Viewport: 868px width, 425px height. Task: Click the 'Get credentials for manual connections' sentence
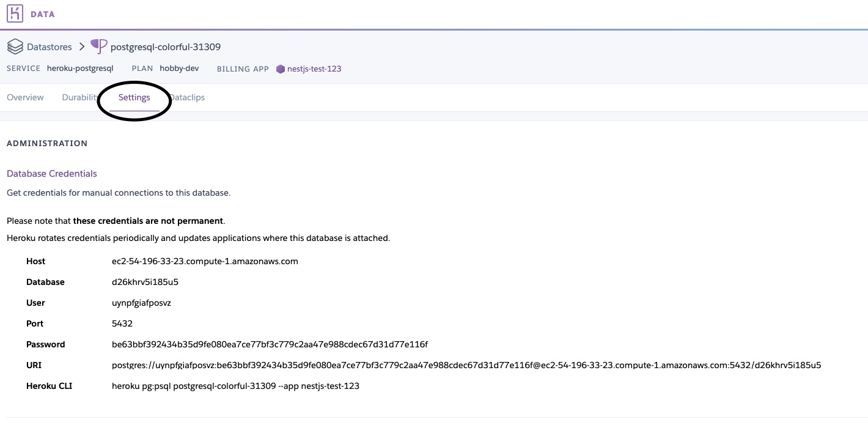click(x=119, y=193)
